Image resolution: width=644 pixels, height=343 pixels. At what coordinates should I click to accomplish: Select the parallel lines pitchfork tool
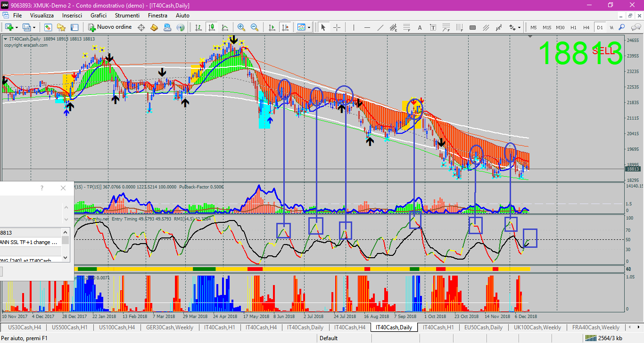pyautogui.click(x=486, y=27)
